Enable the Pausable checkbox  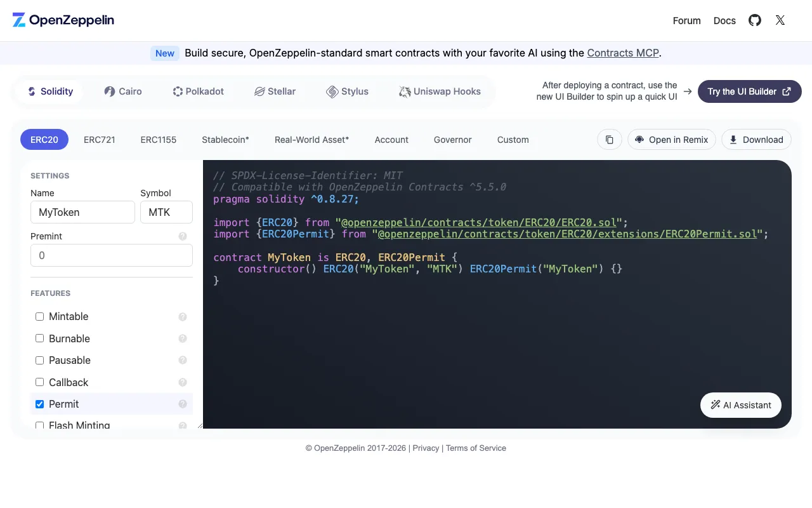(39, 360)
